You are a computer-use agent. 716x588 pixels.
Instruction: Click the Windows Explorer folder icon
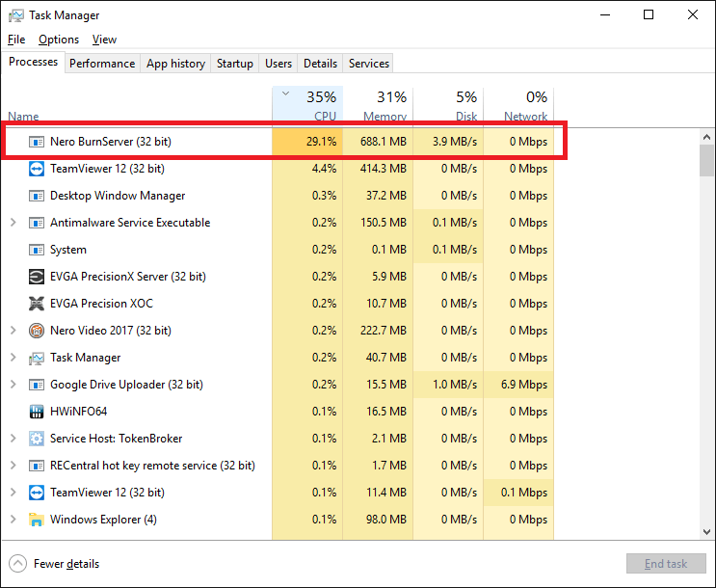pyautogui.click(x=37, y=520)
